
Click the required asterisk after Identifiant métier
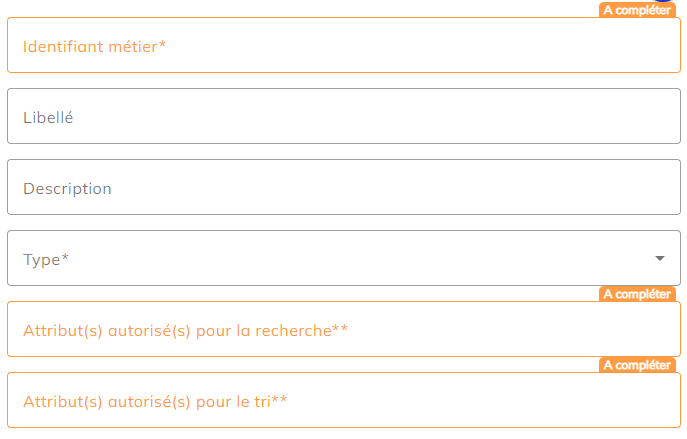click(x=162, y=45)
